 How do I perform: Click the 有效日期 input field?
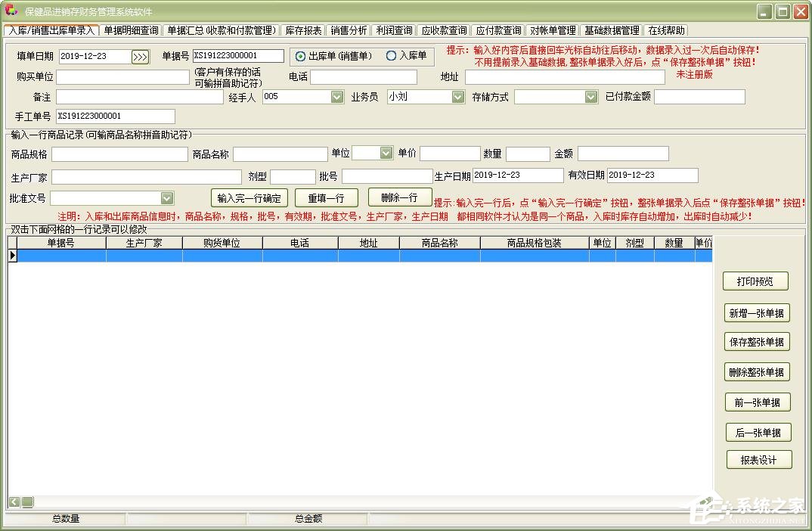[652, 175]
